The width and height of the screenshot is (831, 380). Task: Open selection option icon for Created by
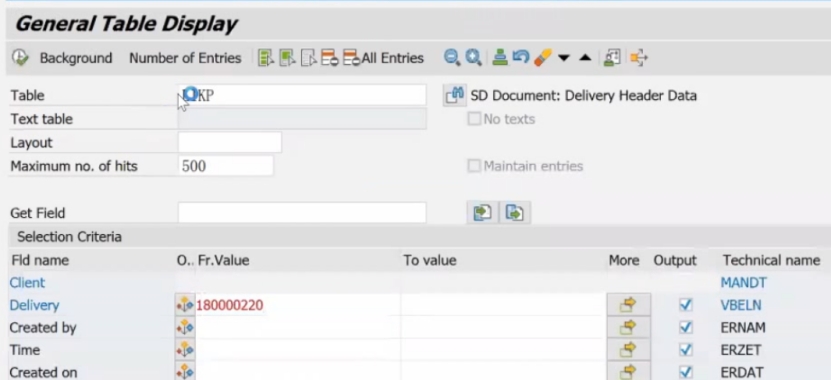click(x=185, y=328)
